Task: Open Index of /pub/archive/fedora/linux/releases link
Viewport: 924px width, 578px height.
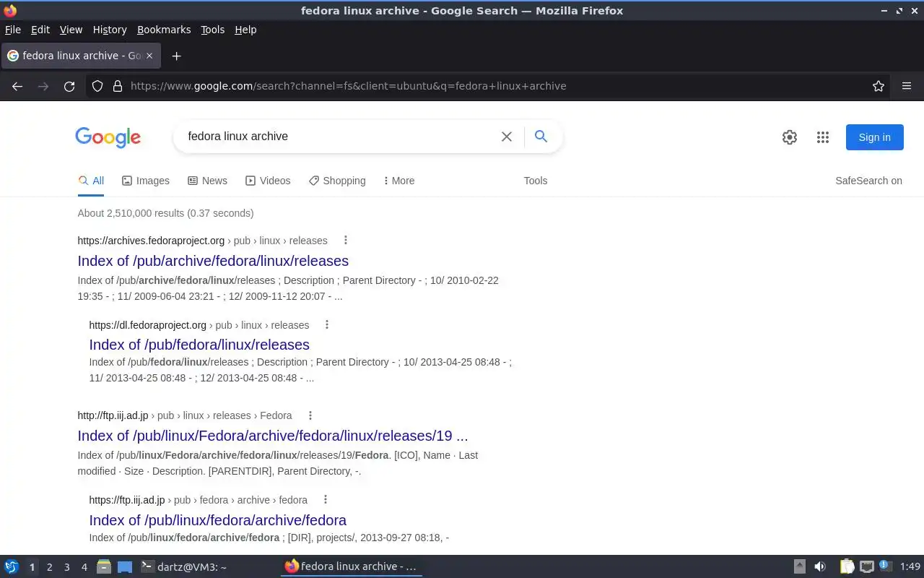Action: coord(213,261)
